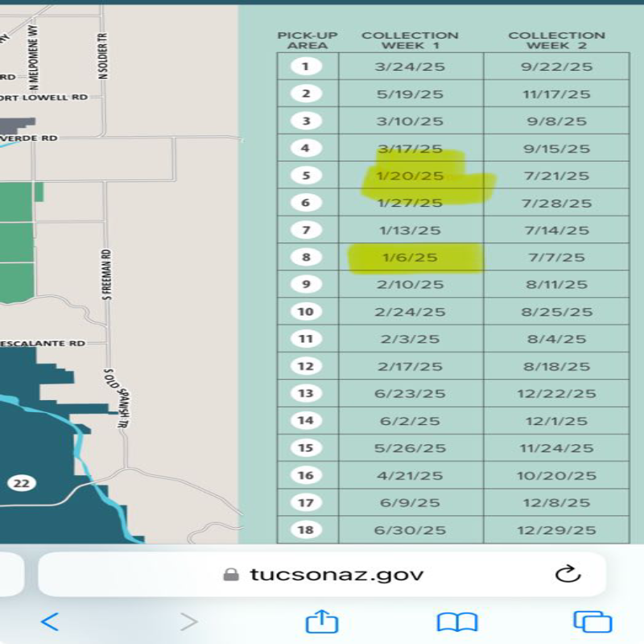Viewport: 644px width, 644px height.
Task: Tap the lock icon in address bar
Action: tap(231, 574)
